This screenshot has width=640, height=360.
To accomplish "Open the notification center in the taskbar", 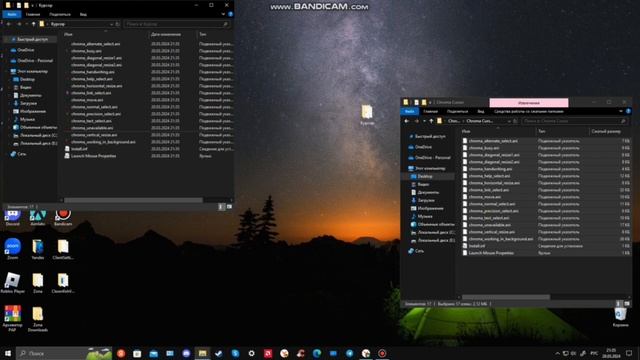I will tap(629, 353).
